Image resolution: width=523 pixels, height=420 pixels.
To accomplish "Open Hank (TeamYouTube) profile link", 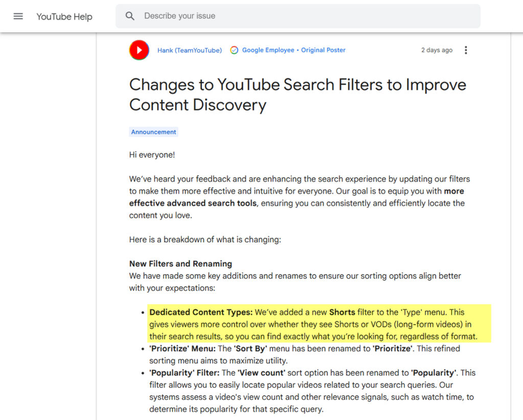I will coord(191,50).
